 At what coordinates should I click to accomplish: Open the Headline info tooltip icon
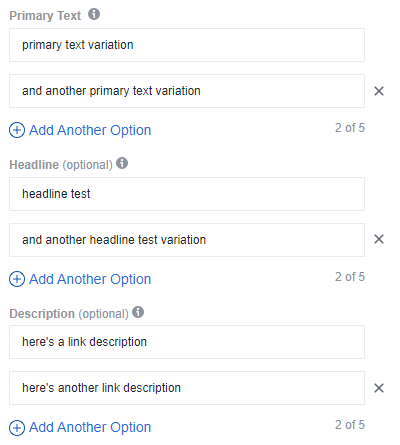click(122, 163)
